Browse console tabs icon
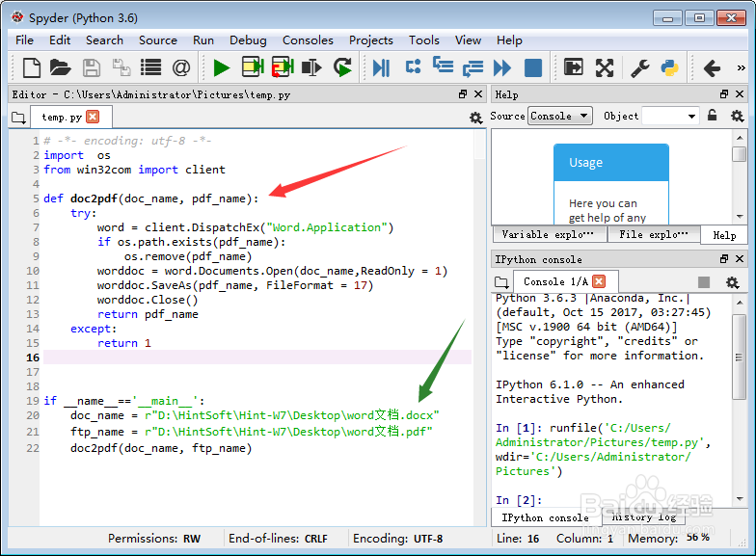Screen dimensions: 756x556 click(501, 281)
